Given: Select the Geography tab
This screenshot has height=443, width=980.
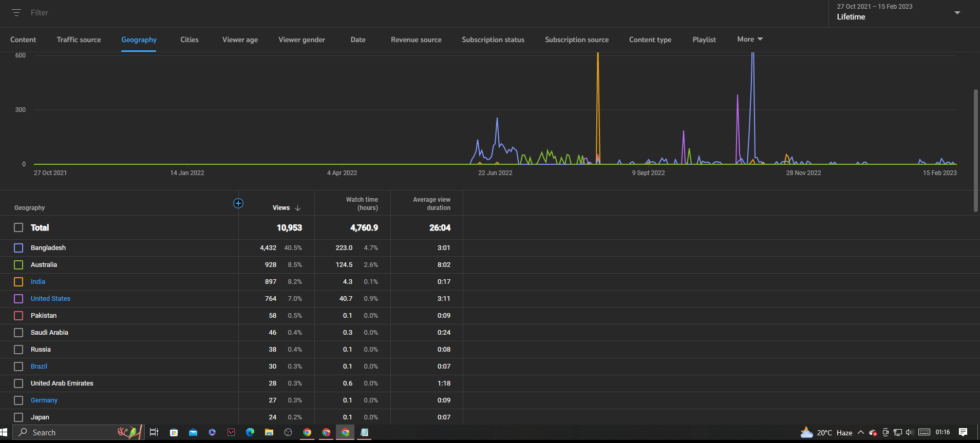Looking at the screenshot, I should [x=139, y=40].
